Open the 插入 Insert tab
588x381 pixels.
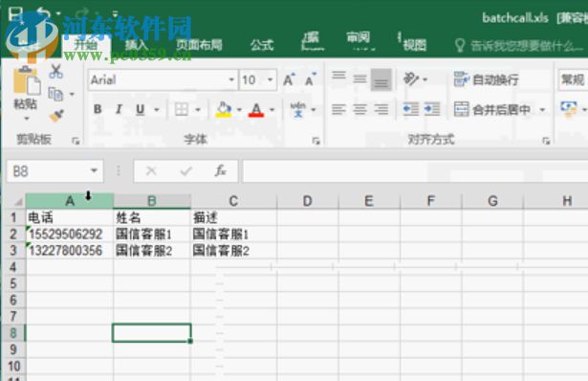(137, 45)
